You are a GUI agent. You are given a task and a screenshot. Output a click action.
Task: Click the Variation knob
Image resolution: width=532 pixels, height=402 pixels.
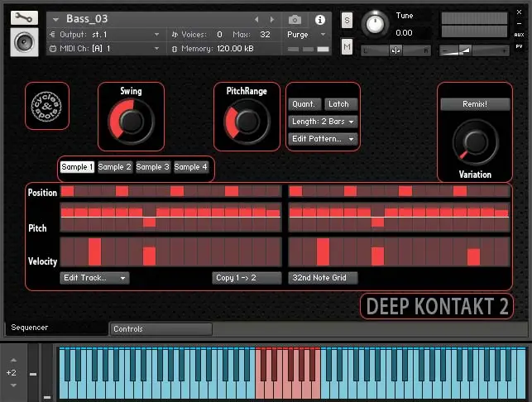pyautogui.click(x=476, y=141)
